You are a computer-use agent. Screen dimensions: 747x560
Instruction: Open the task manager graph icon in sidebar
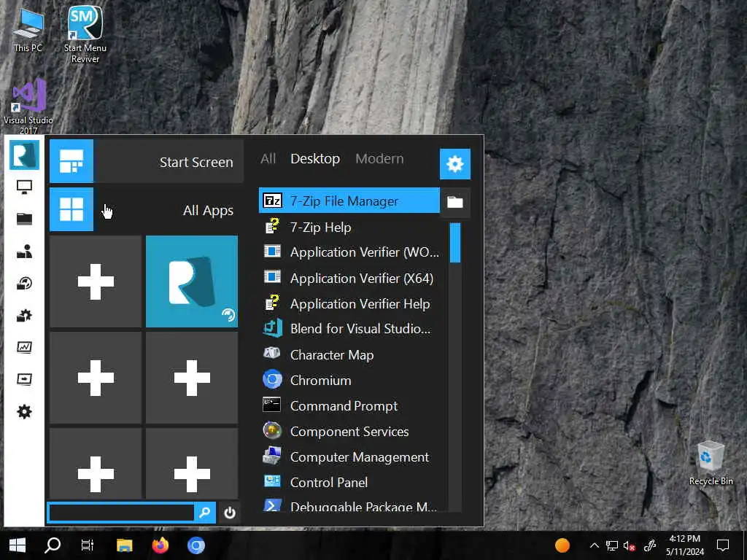24,347
